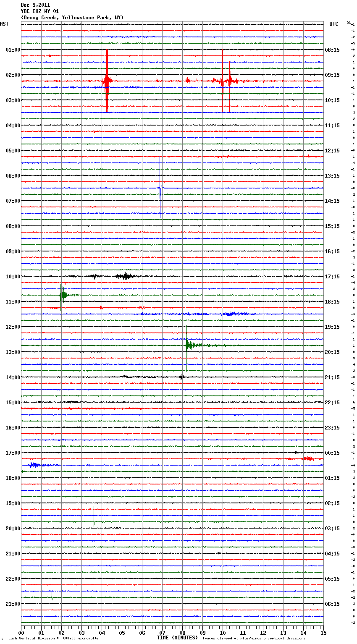Viewport: 357px width, 644px height.
Task: Select minute 05 on the bottom axis
Action: (122, 633)
